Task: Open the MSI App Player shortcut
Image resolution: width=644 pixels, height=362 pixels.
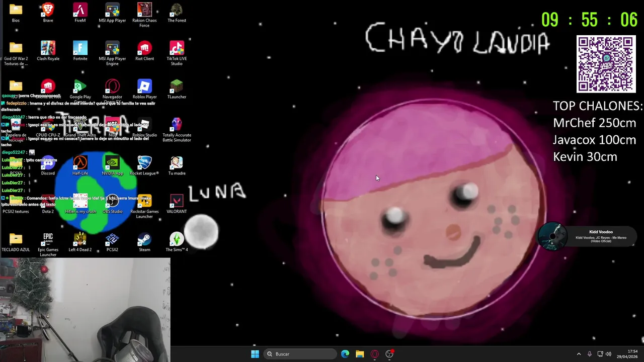Action: (x=112, y=13)
